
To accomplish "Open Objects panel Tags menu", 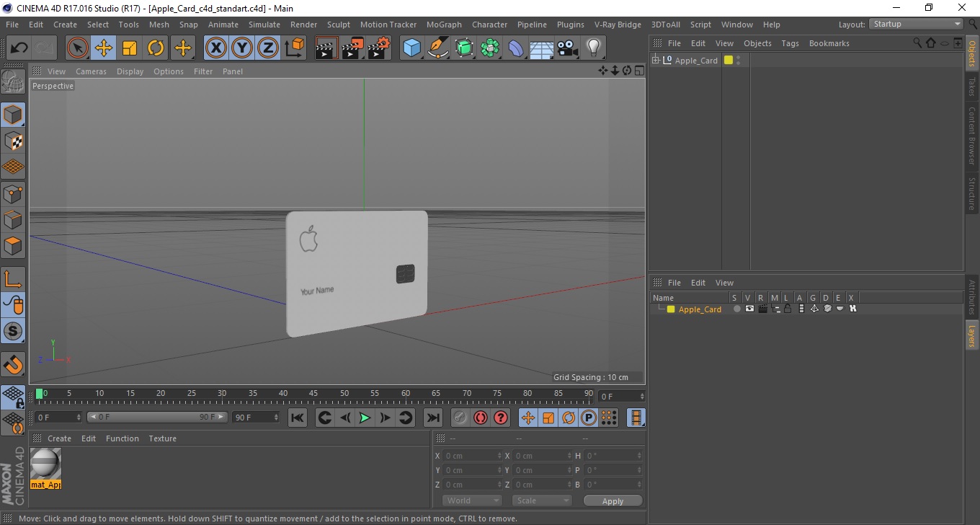I will coord(790,43).
